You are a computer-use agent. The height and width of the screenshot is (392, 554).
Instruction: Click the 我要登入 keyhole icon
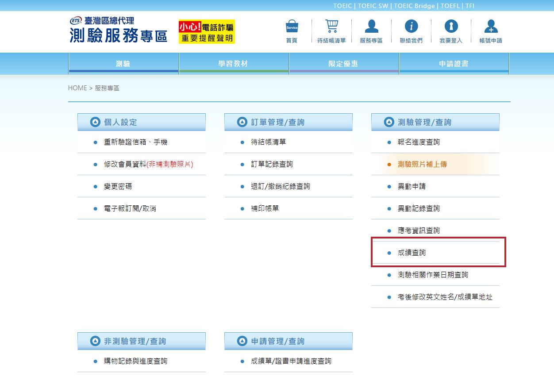[451, 26]
